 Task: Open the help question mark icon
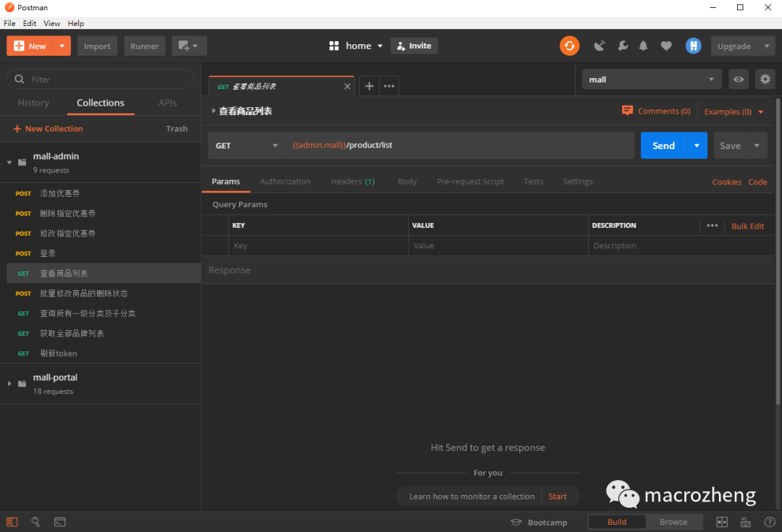(x=770, y=522)
